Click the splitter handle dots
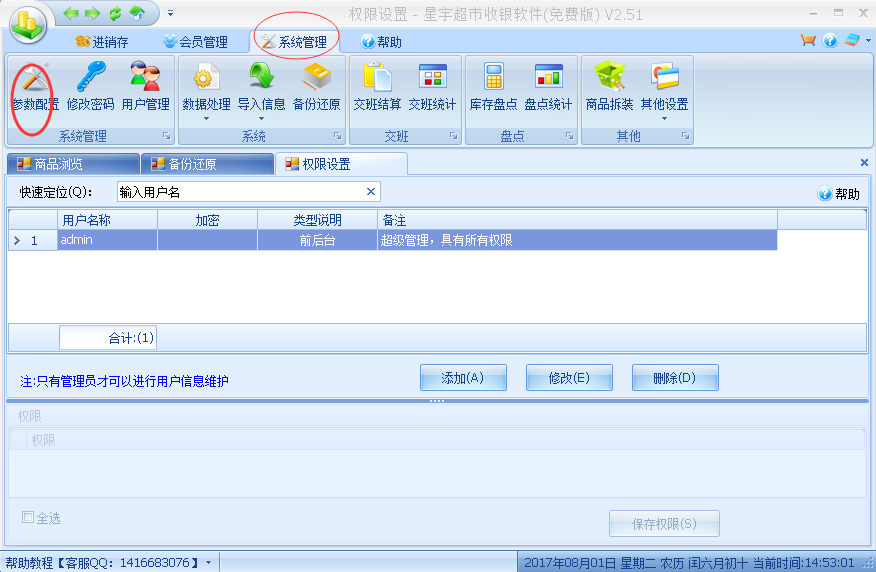876x572 pixels. 437,401
